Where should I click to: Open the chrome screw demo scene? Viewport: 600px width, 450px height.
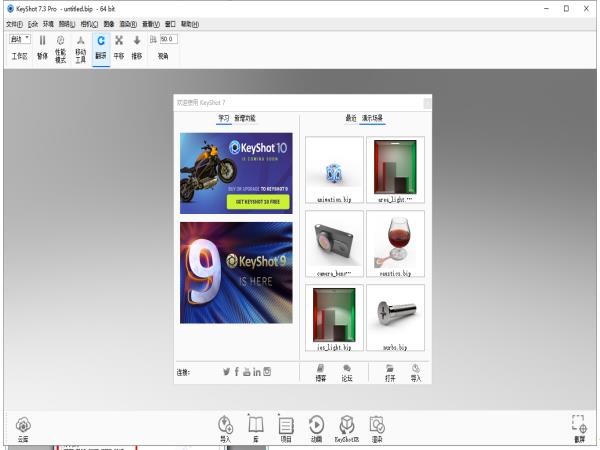395,318
